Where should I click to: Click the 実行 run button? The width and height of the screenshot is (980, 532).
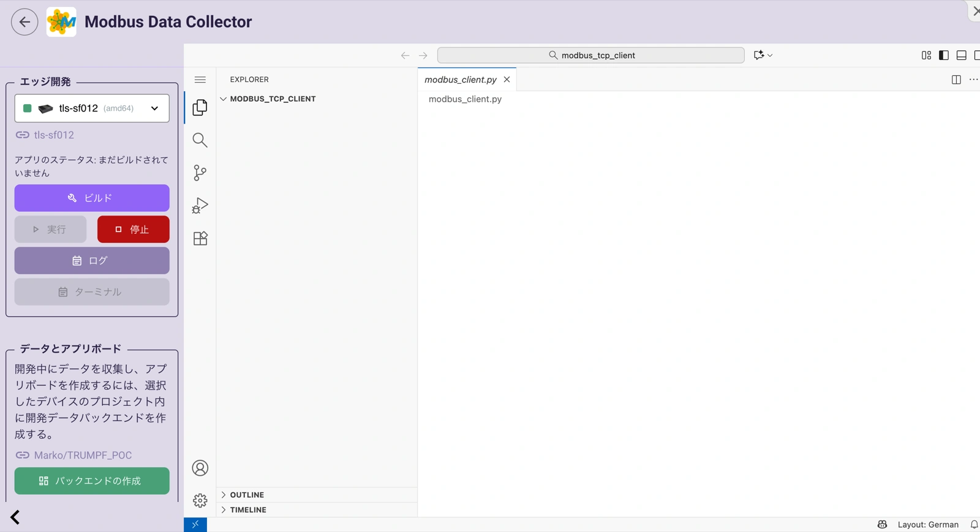coord(50,230)
